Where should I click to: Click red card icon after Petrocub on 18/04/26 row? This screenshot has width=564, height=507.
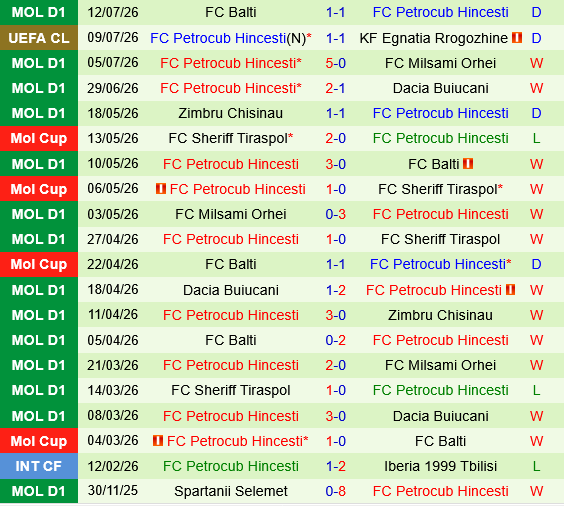coord(510,290)
